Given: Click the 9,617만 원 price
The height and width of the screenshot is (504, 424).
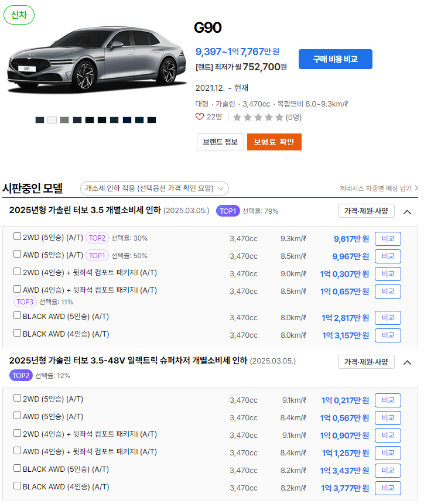Looking at the screenshot, I should [351, 239].
